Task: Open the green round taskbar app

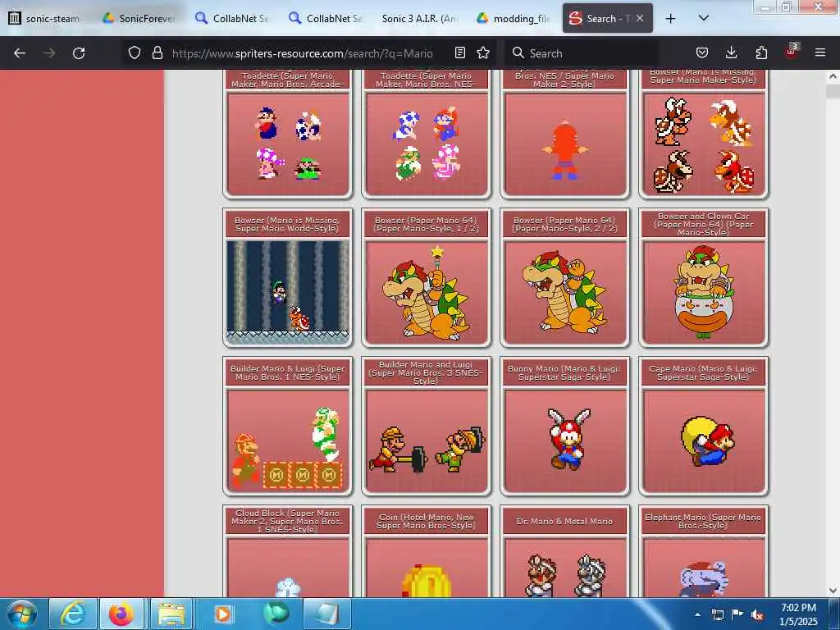Action: (x=276, y=614)
